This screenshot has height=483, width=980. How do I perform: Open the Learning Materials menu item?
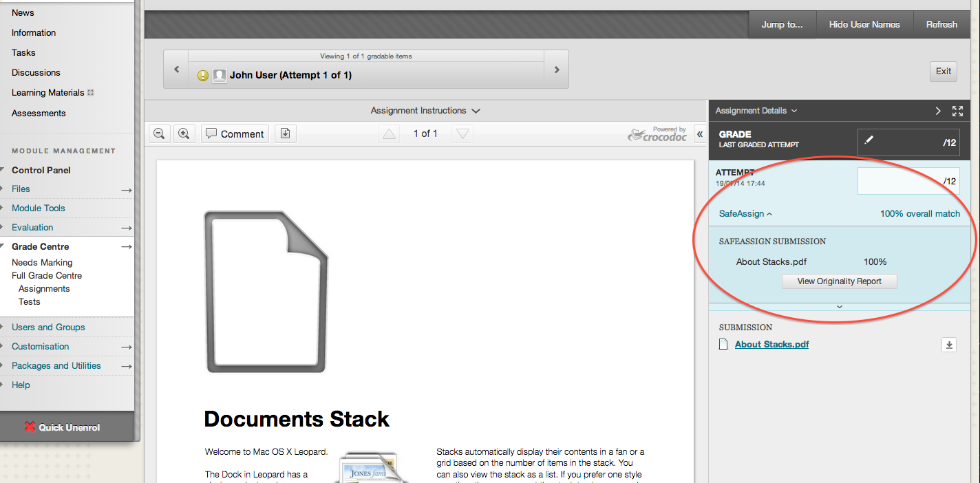pos(47,92)
